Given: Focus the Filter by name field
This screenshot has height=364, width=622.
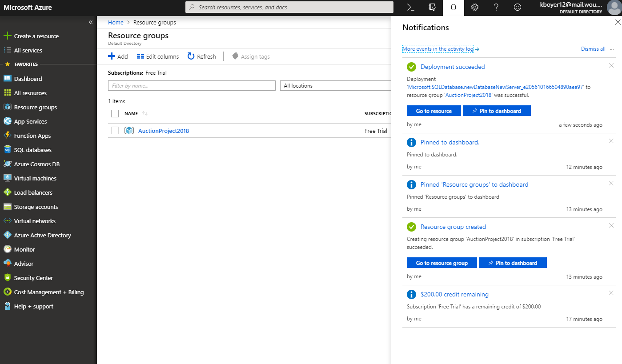Looking at the screenshot, I should [x=192, y=86].
